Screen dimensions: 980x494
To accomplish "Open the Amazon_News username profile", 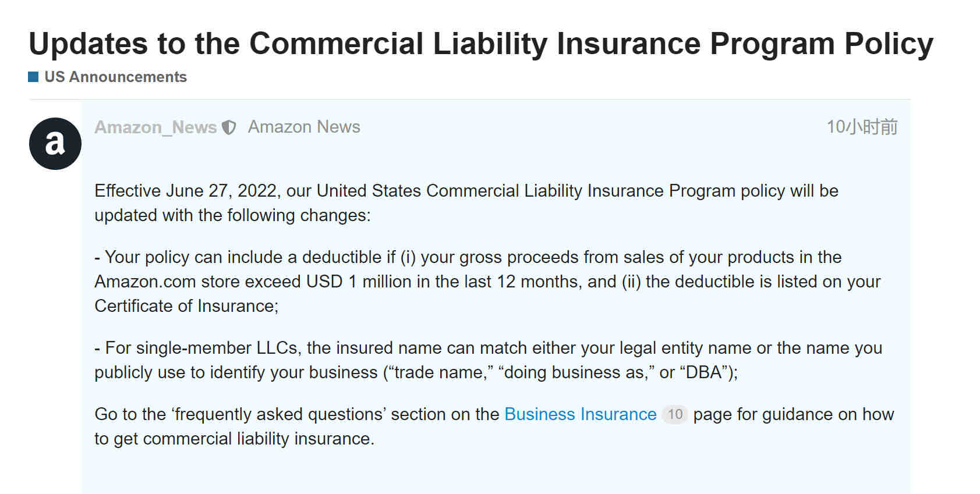I will point(155,127).
